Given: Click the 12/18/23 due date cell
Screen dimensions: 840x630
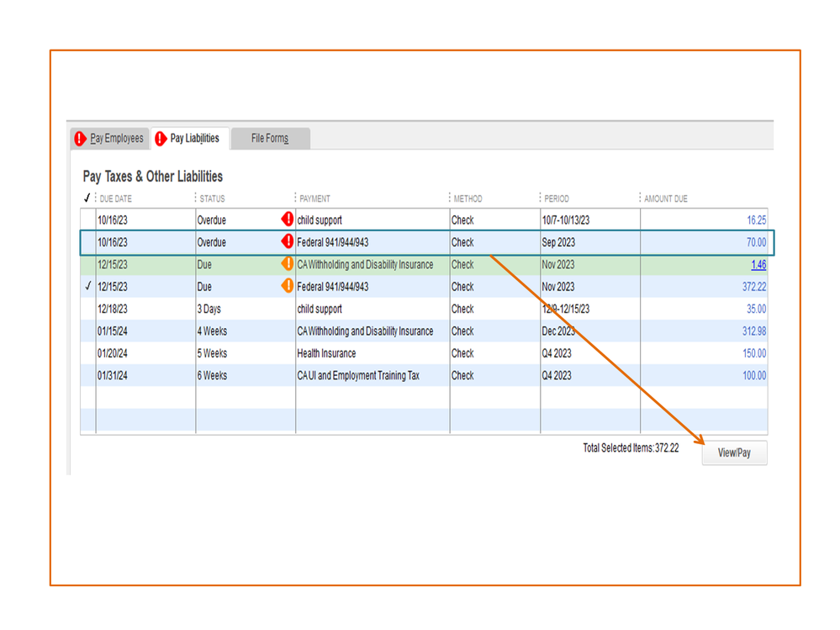Looking at the screenshot, I should [145, 309].
